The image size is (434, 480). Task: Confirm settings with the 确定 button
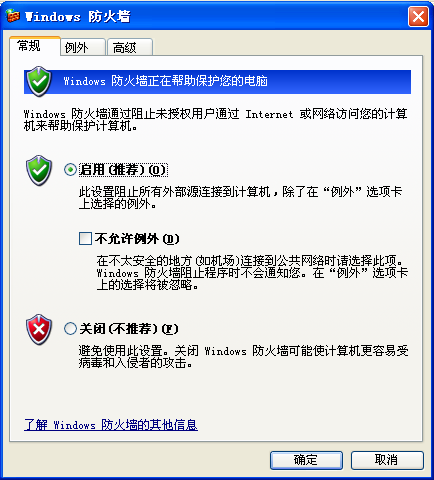306,460
